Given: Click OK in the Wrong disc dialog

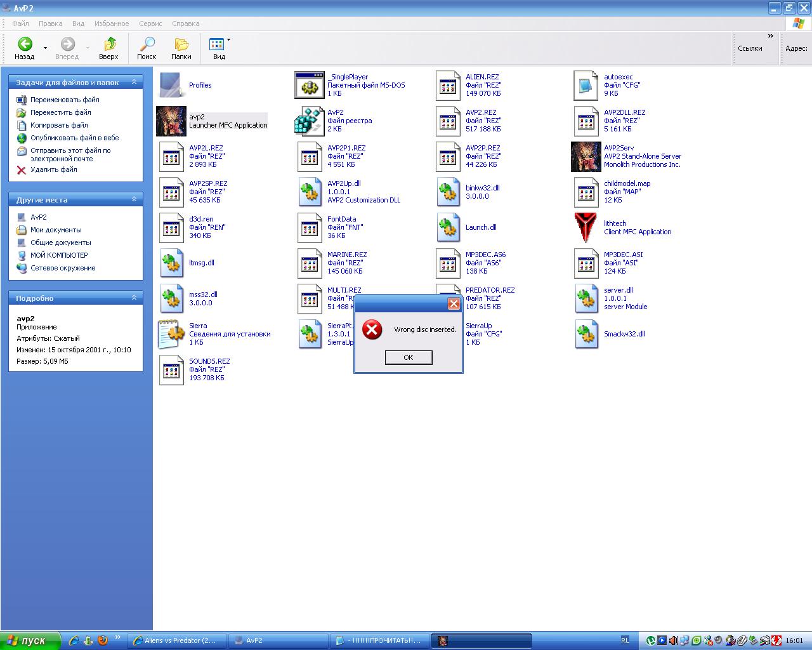Looking at the screenshot, I should [409, 357].
